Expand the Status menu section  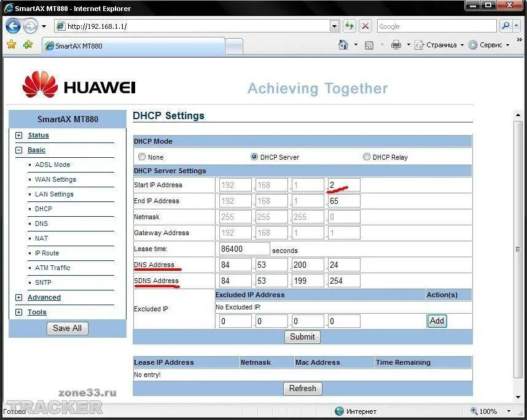point(19,136)
